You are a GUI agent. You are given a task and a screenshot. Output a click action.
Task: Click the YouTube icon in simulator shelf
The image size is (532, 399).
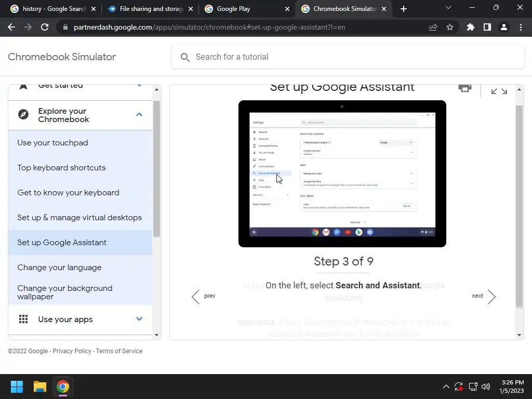348,232
